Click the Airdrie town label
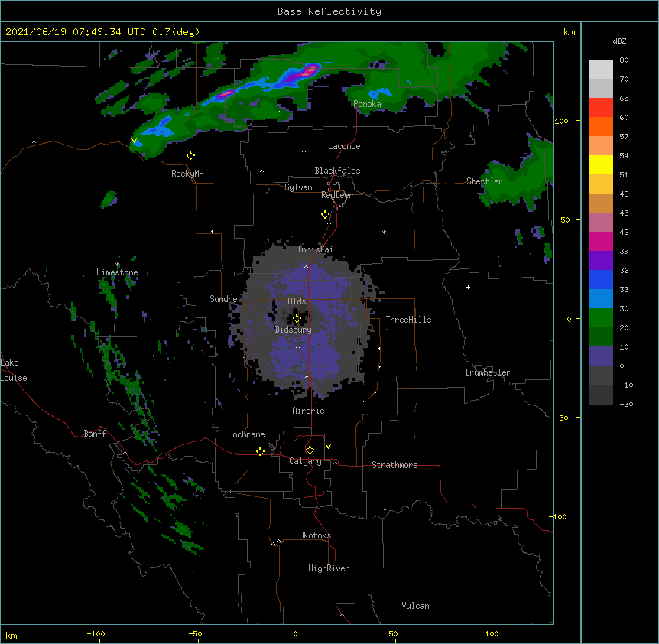The height and width of the screenshot is (644, 659). click(x=308, y=411)
